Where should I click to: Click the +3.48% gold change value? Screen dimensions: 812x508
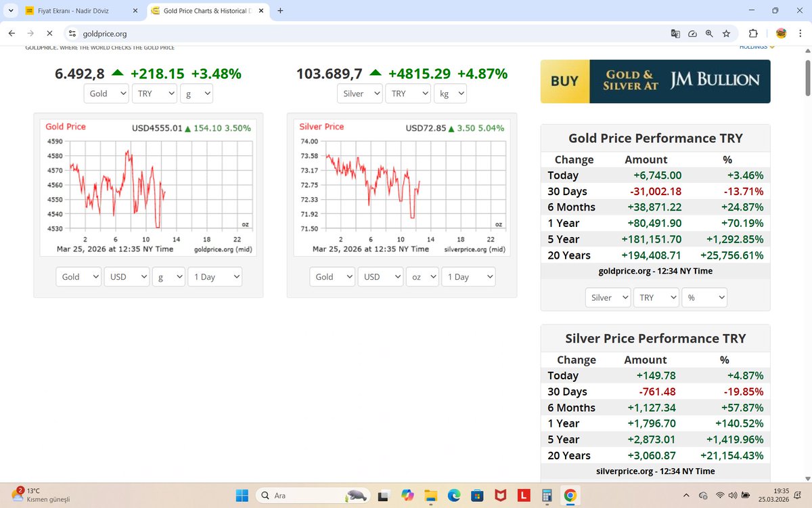coord(216,74)
